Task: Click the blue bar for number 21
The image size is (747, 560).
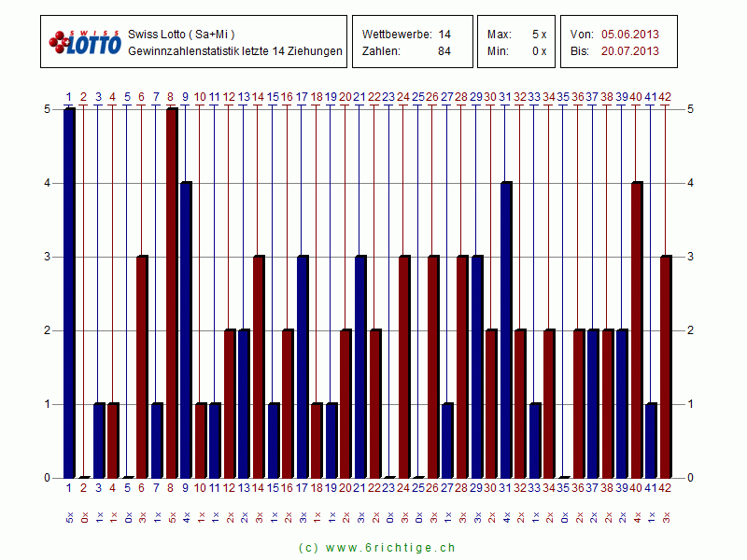Action: coord(359,366)
